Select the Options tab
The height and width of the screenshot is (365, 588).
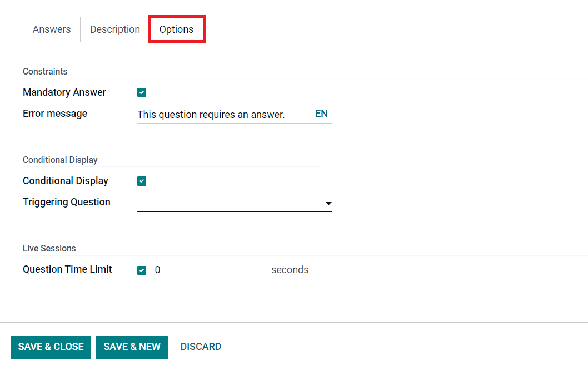(177, 29)
